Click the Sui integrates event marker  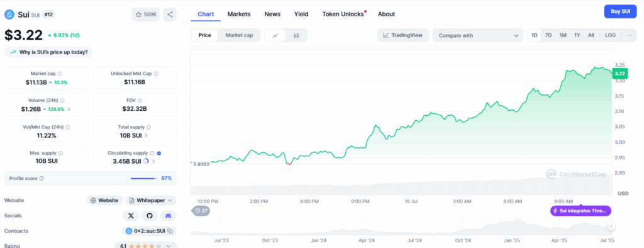click(580, 211)
